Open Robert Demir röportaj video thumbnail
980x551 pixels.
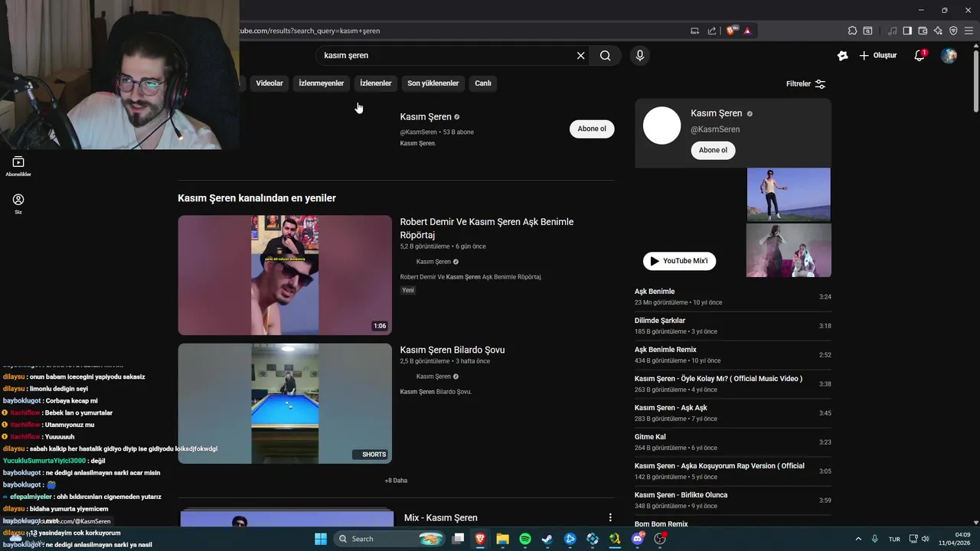tap(285, 275)
